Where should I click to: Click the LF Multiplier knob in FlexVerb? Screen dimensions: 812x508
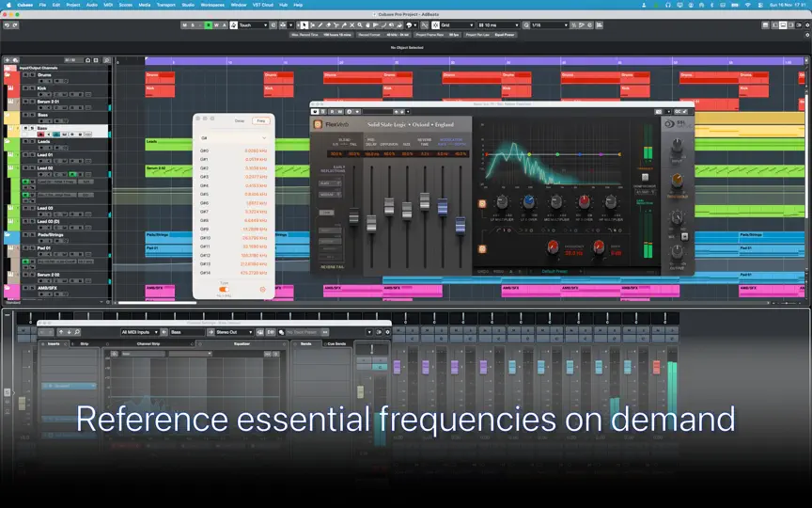(x=502, y=201)
